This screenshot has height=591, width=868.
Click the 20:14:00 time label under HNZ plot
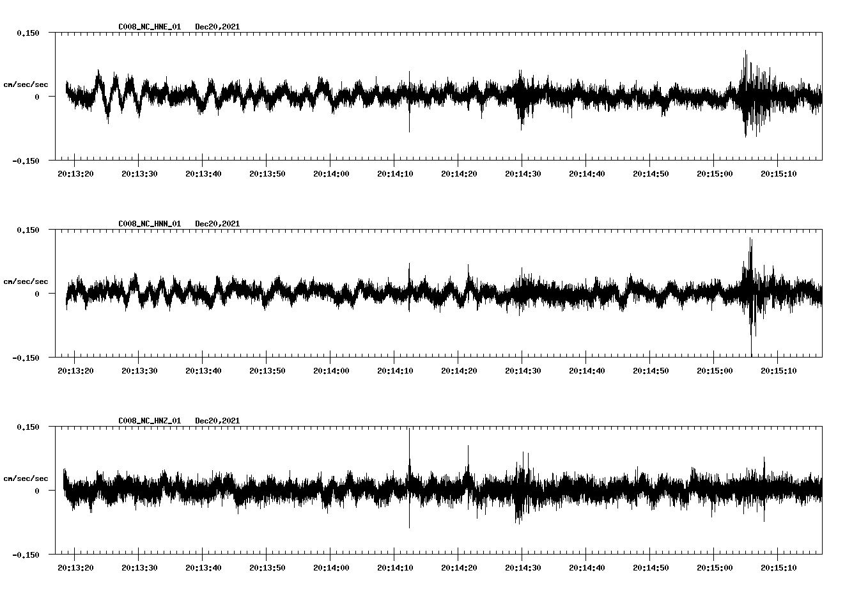[x=331, y=568]
